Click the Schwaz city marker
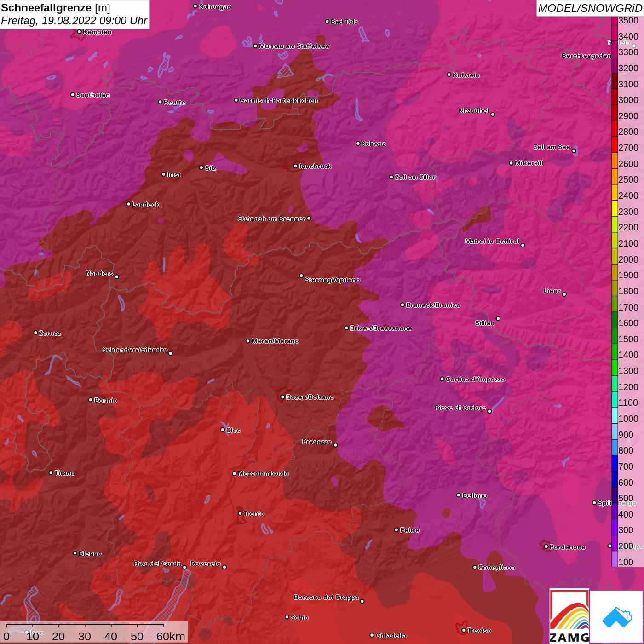Screen dimensions: 644x644 pos(358,144)
